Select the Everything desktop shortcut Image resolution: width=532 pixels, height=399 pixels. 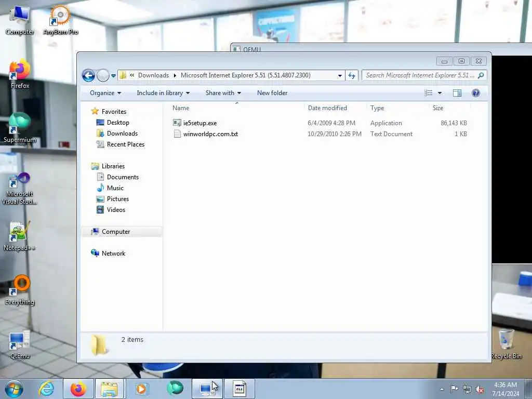click(x=20, y=290)
